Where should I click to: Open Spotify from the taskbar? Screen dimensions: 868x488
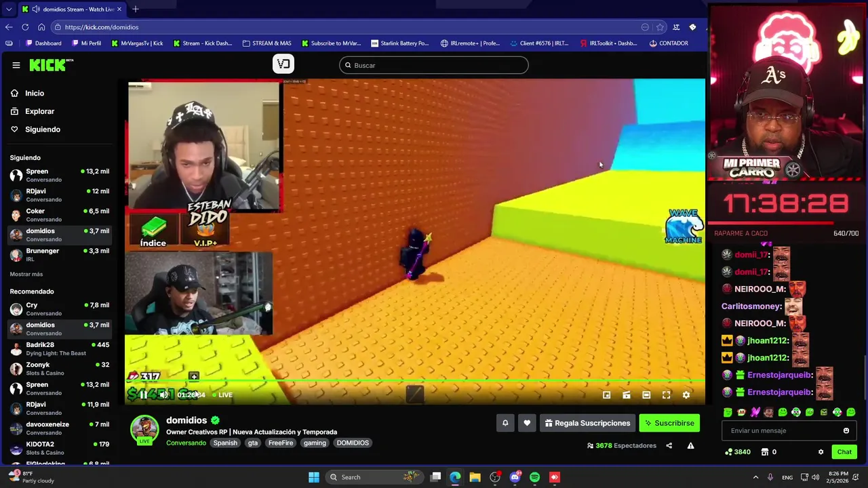[534, 477]
